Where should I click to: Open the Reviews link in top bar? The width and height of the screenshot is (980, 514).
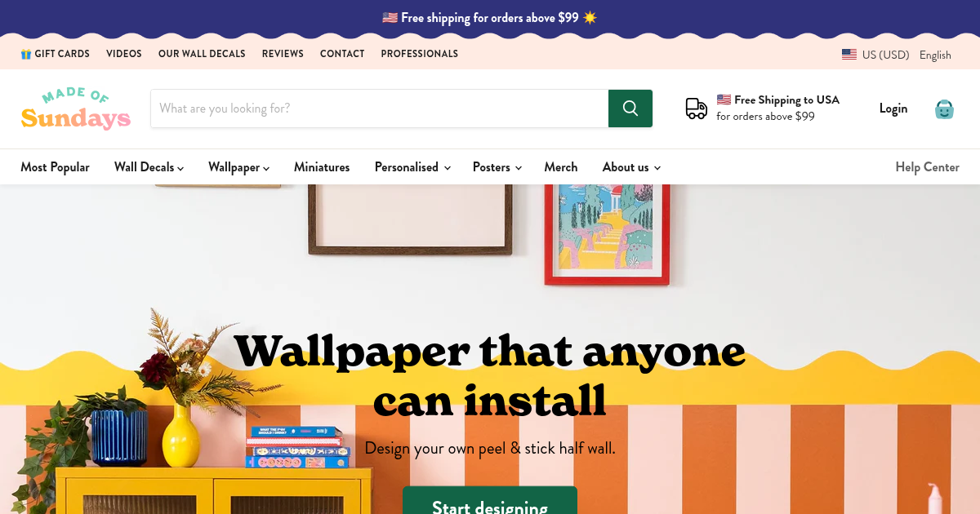(283, 54)
